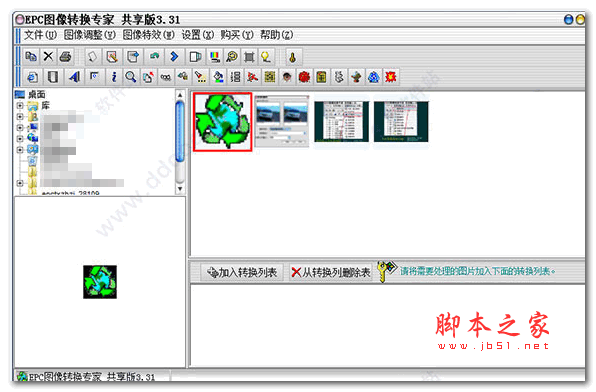Click the black X delete toolbar icon

point(48,57)
